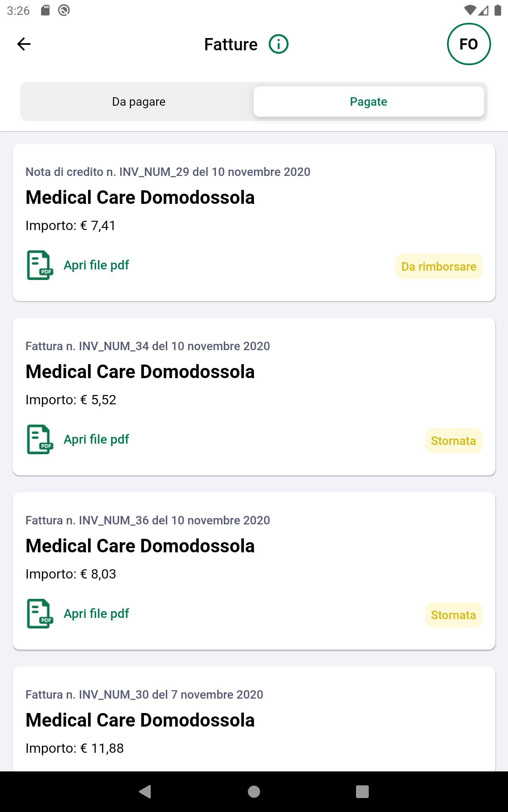Switch to the Da pagare tab

pos(138,102)
